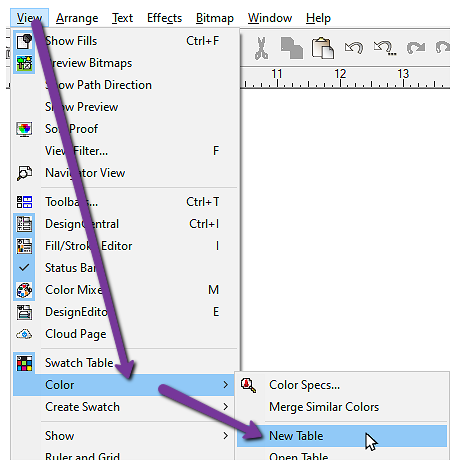
Task: Click the Color Specs magnifier icon
Action: click(249, 385)
